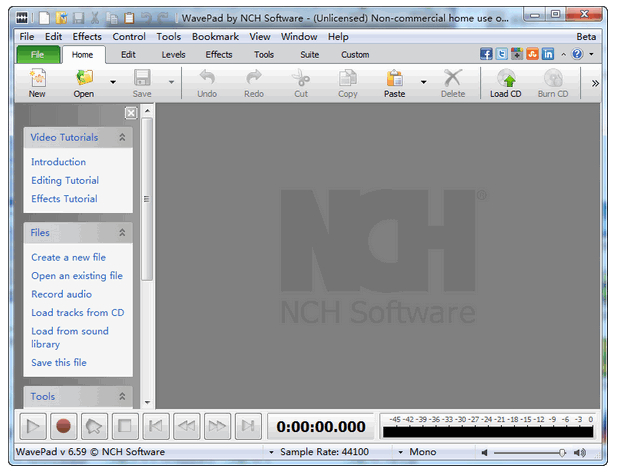This screenshot has height=472, width=617.
Task: Collapse the Tools sidebar panel
Action: (122, 396)
